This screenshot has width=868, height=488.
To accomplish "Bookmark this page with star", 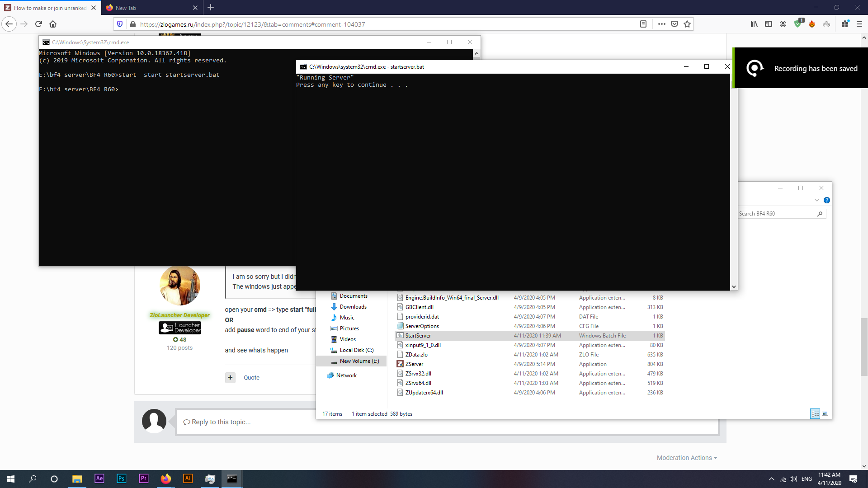I will pos(687,24).
